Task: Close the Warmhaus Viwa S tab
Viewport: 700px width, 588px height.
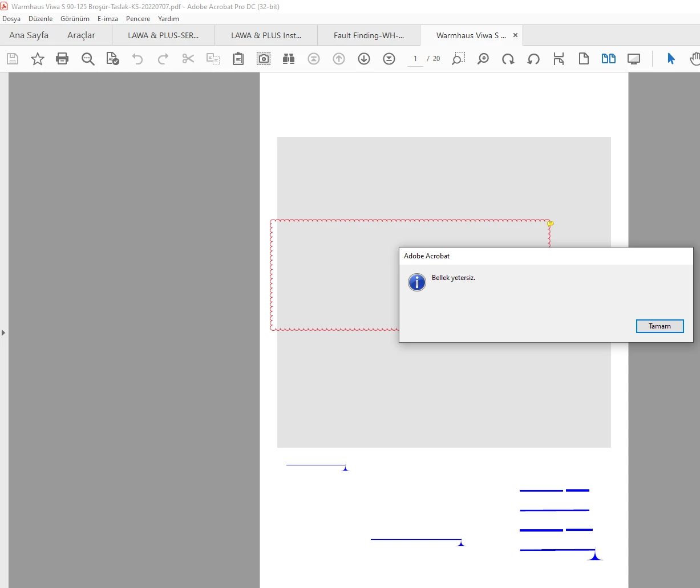Action: click(515, 35)
